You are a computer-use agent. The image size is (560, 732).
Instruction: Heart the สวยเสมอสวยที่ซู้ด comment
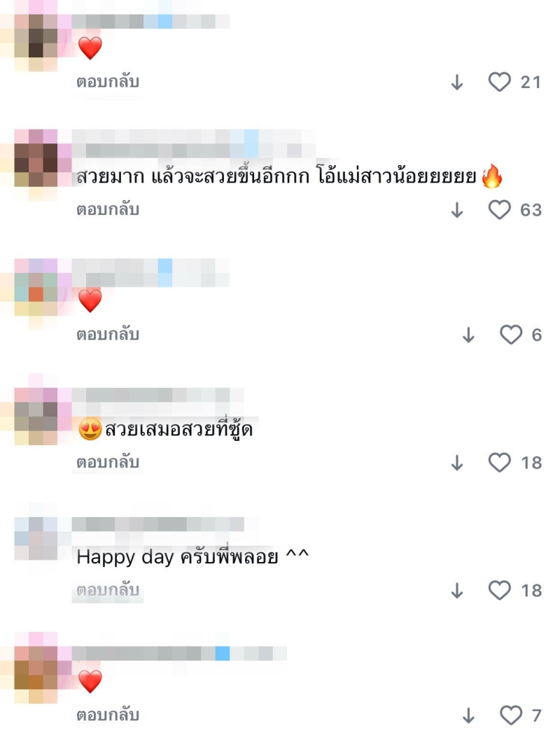click(499, 463)
